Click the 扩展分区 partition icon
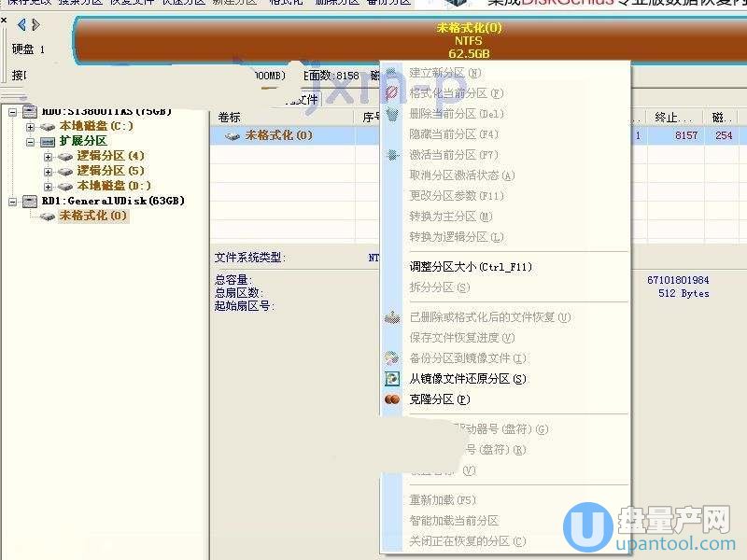This screenshot has width=747, height=560. pos(48,142)
